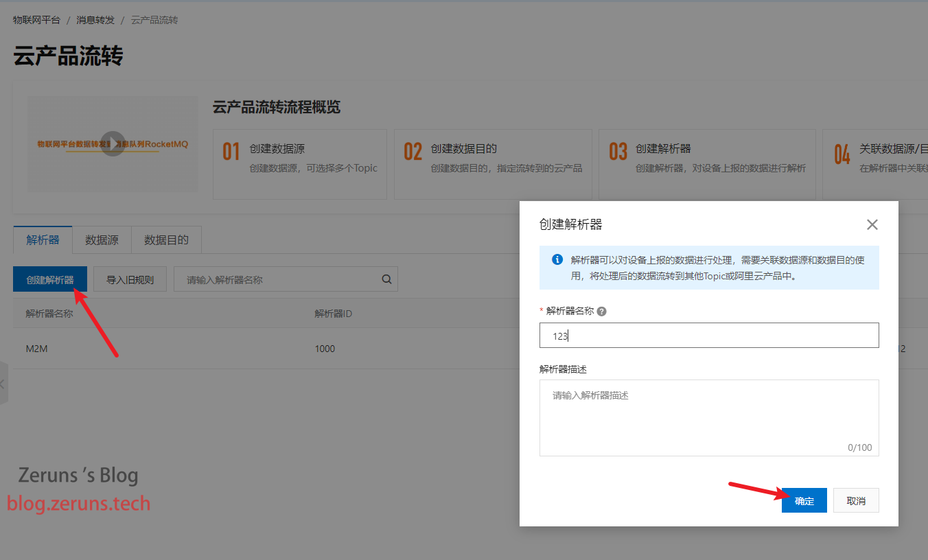Open the 物联网平台 breadcrumb link
928x560 pixels.
coord(36,20)
